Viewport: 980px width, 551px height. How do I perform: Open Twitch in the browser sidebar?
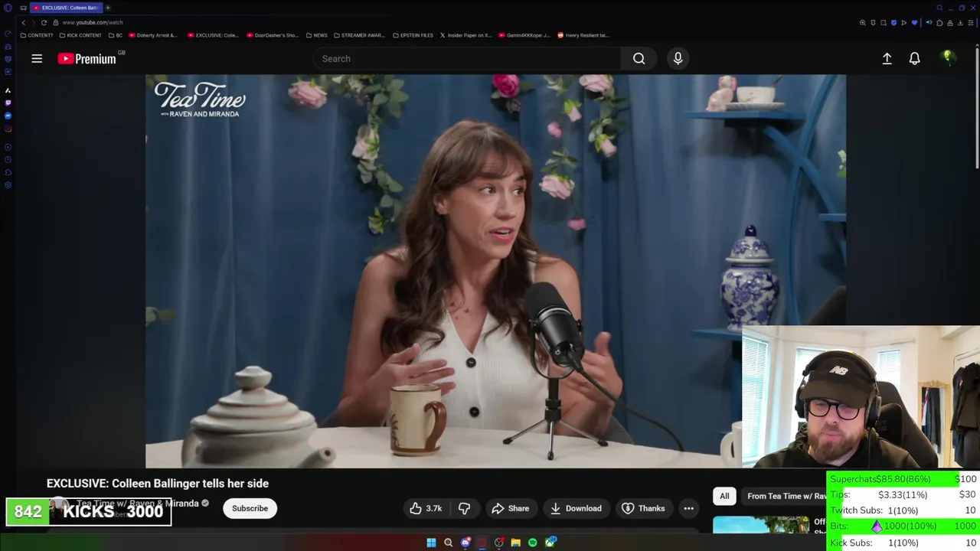point(8,103)
